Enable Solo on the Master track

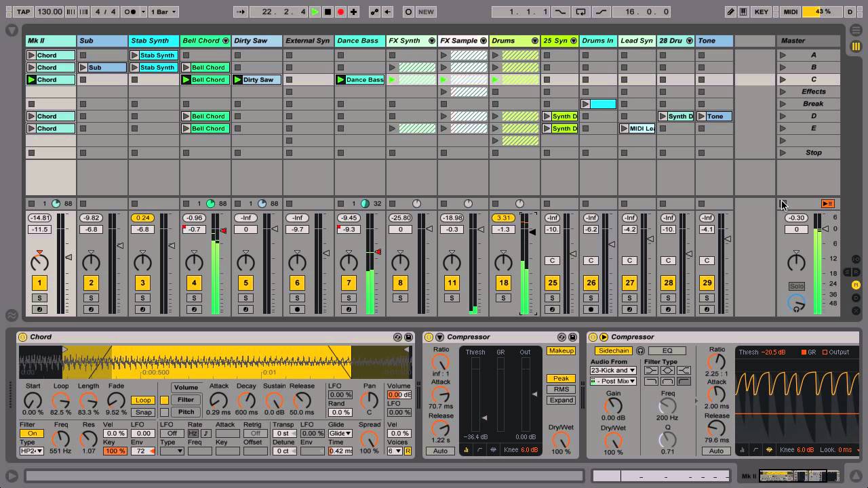[x=796, y=286]
